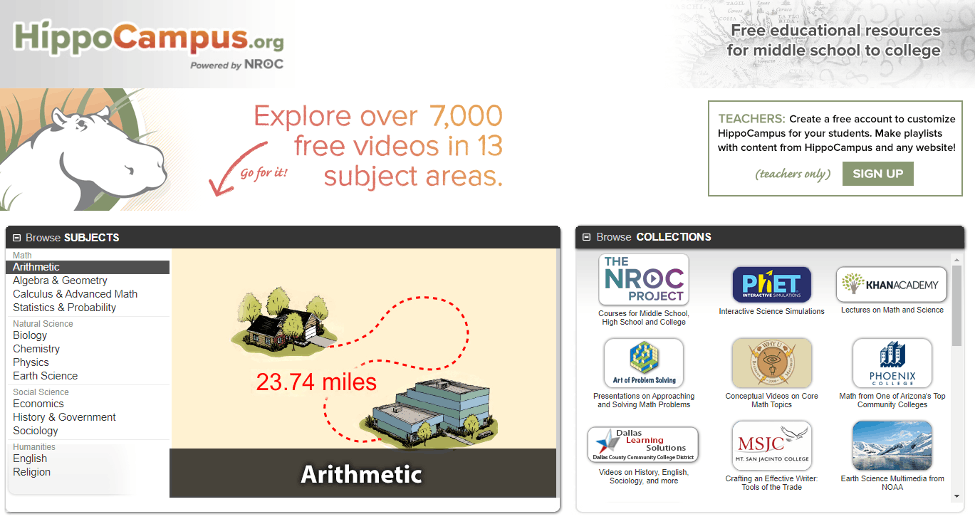Open Presentations on Approaching Math Problems link
The height and width of the screenshot is (520, 977).
click(x=644, y=400)
